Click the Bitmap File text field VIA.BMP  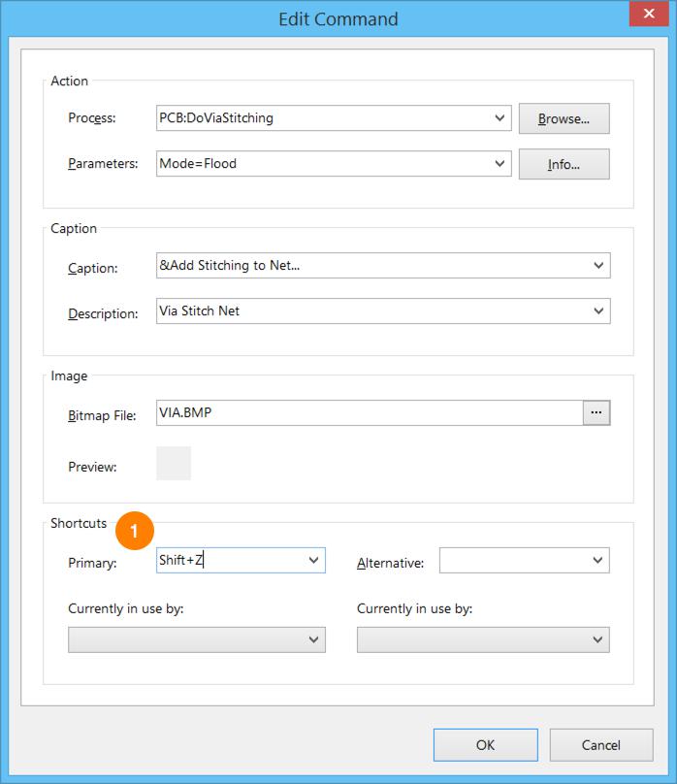coord(369,413)
